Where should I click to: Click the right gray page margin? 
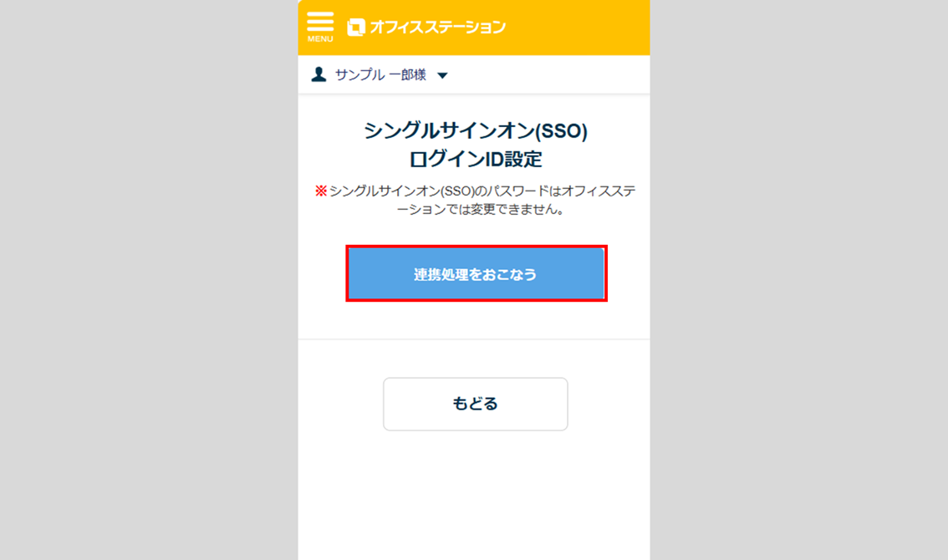pos(798,280)
